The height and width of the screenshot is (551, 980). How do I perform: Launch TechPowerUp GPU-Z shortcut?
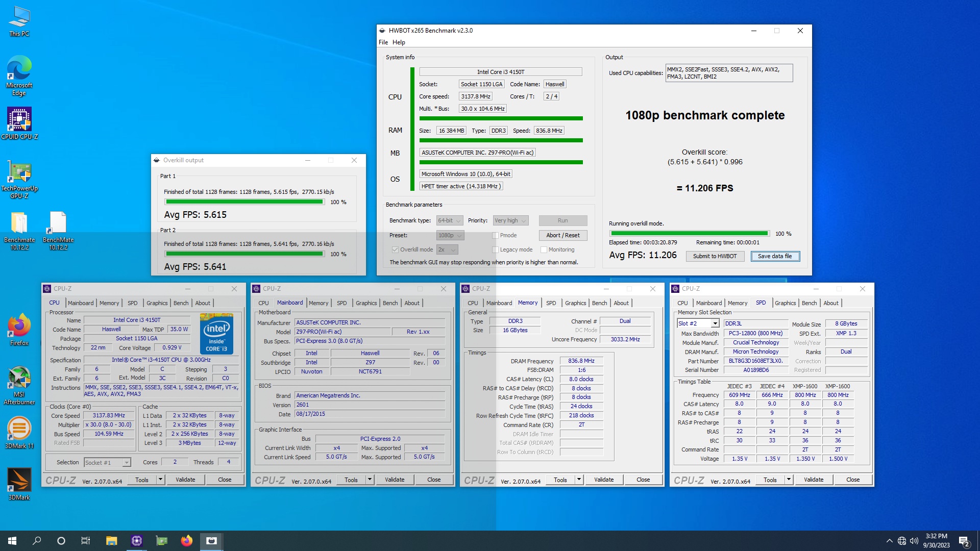(x=19, y=179)
